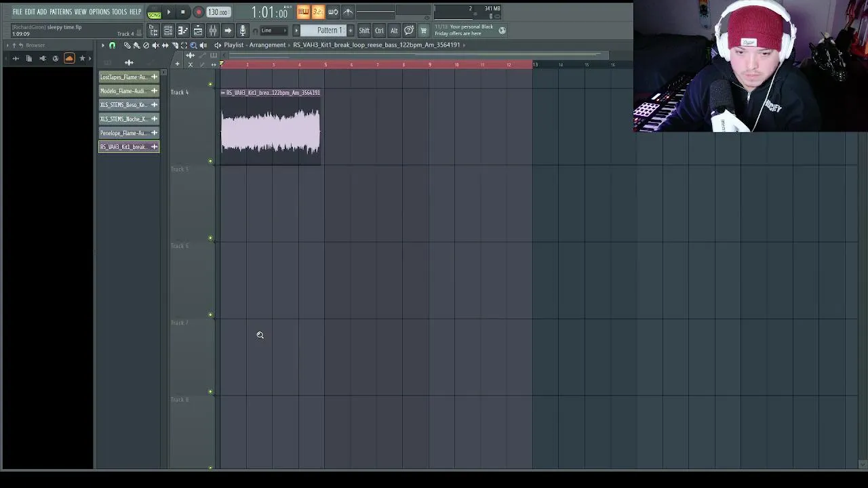Screen dimensions: 868x488
Task: Open the Mixer view button
Action: coord(212,30)
